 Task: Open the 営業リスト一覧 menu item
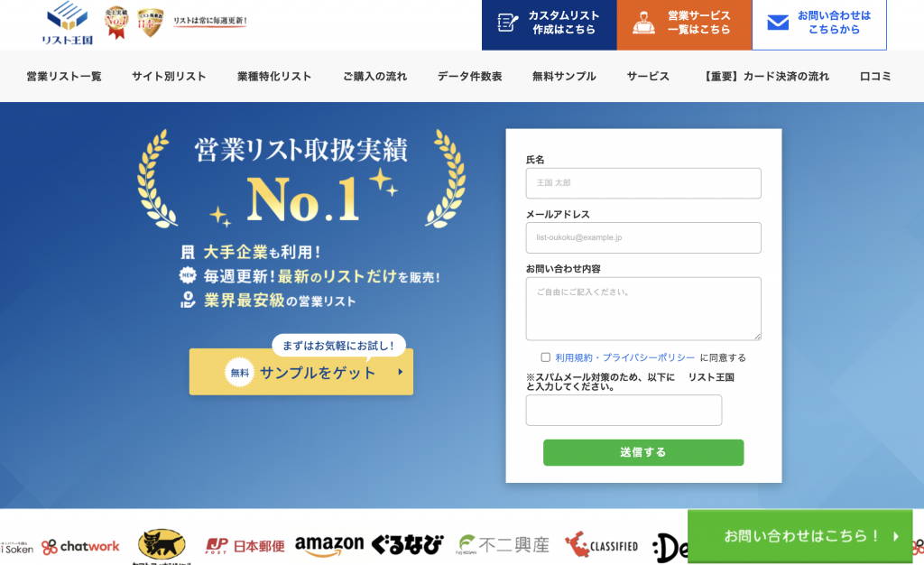tap(64, 76)
